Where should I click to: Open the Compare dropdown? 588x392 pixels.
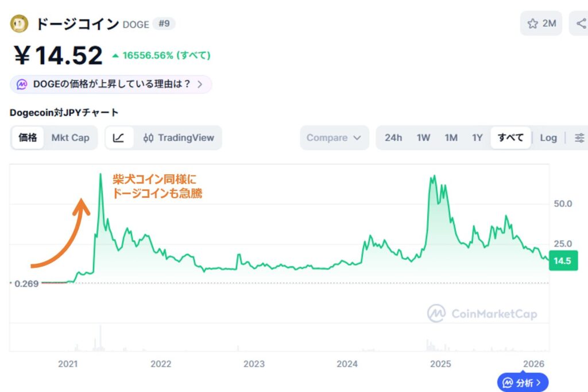pyautogui.click(x=334, y=137)
